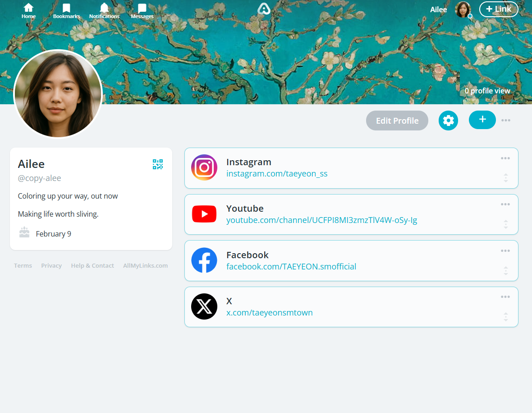Open more options beside the plus button
Image resolution: width=532 pixels, height=413 pixels.
click(x=505, y=120)
